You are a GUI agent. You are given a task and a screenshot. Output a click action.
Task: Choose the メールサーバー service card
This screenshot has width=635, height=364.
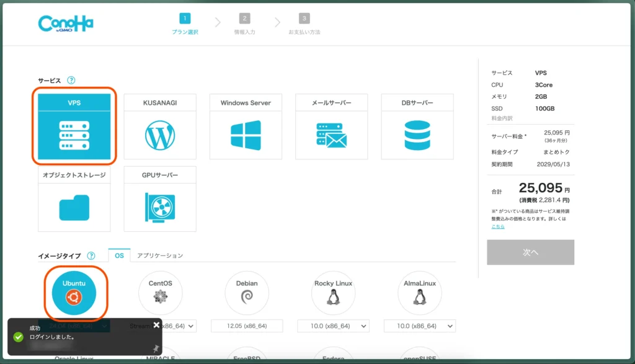tap(332, 127)
